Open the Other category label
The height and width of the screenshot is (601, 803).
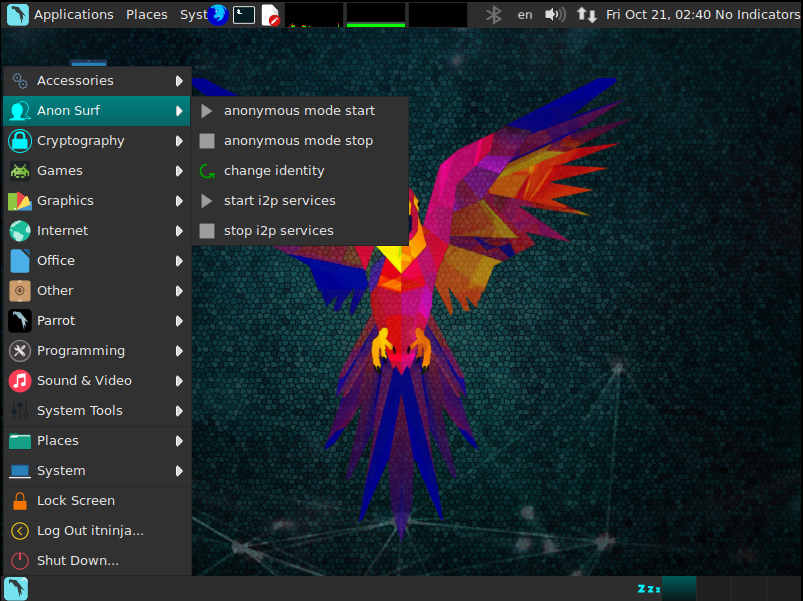click(55, 291)
